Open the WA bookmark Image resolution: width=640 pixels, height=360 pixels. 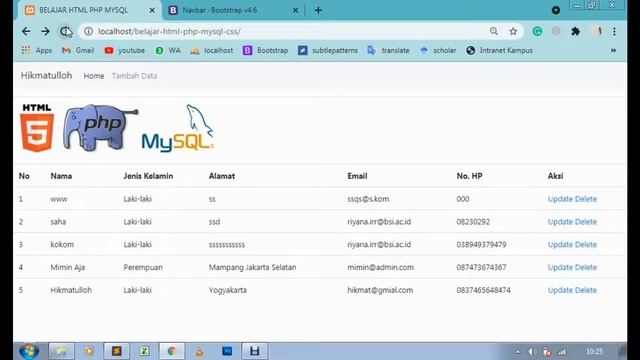(x=168, y=51)
